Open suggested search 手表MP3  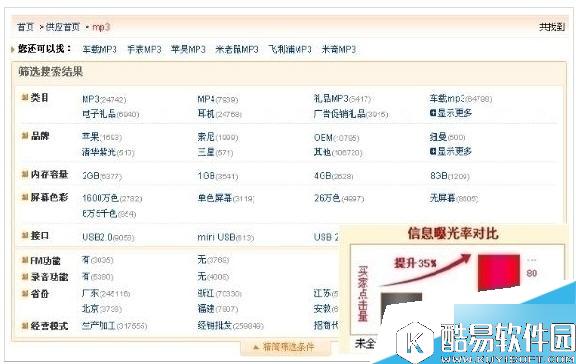point(144,49)
